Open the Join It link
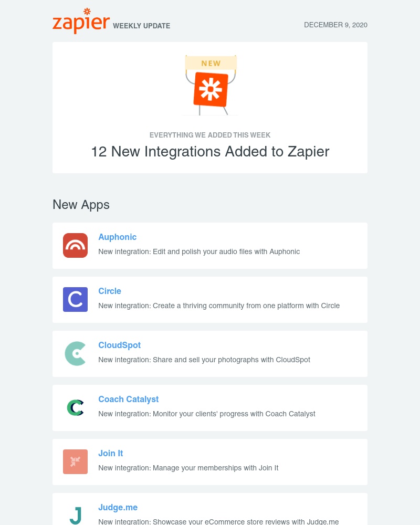The image size is (420, 525). pos(111,454)
